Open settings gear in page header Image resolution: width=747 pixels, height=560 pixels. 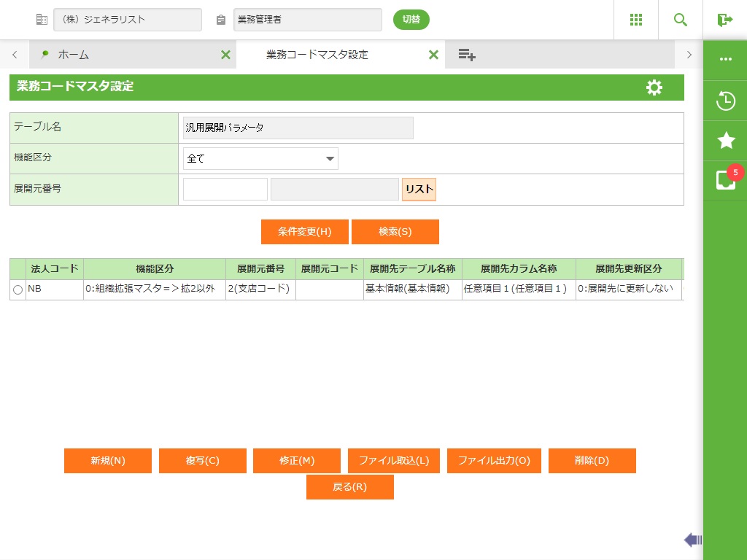tap(654, 87)
